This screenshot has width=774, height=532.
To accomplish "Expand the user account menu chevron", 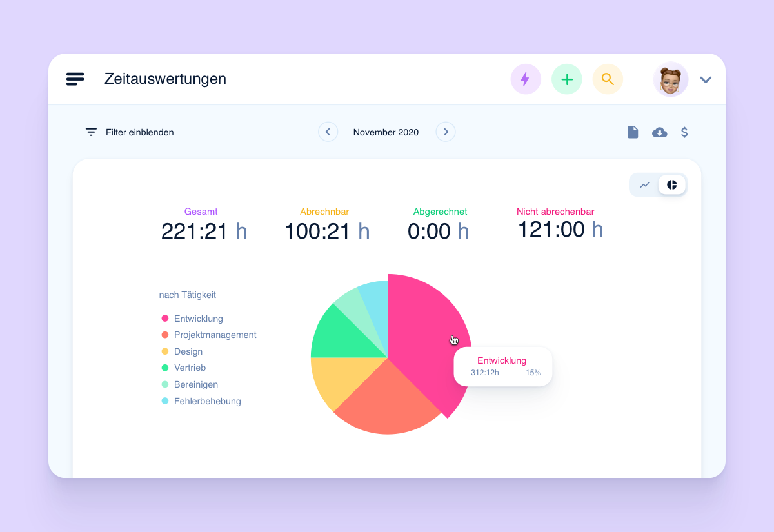I will click(x=706, y=79).
